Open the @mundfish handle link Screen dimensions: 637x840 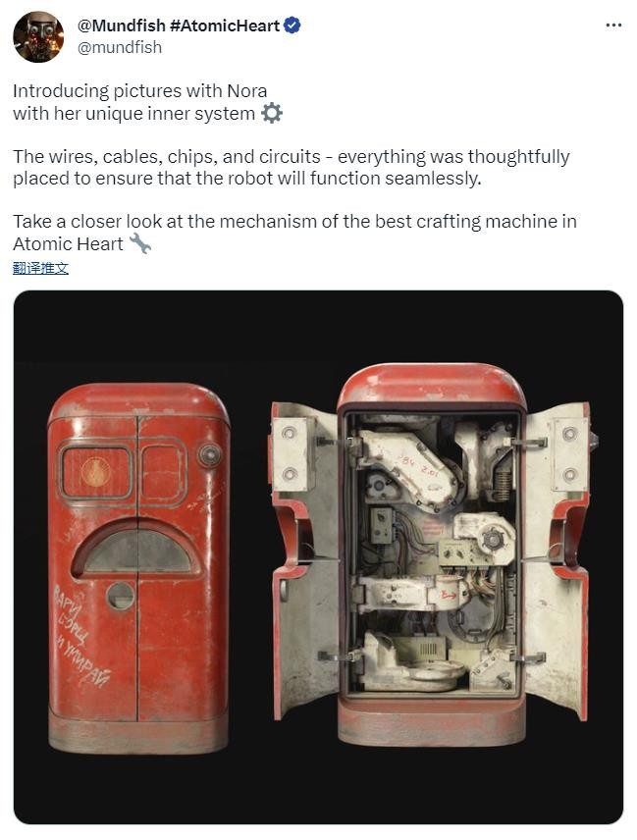click(x=120, y=47)
